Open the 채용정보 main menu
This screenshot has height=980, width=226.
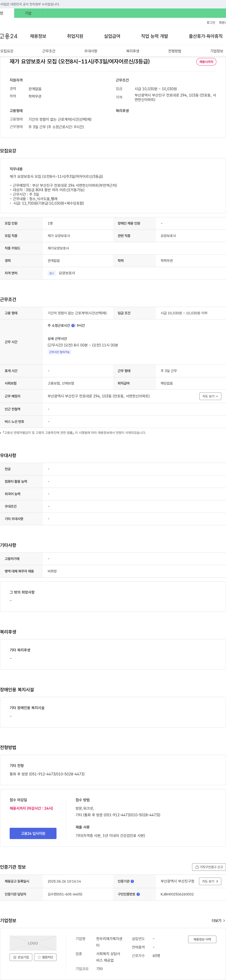[x=38, y=36]
